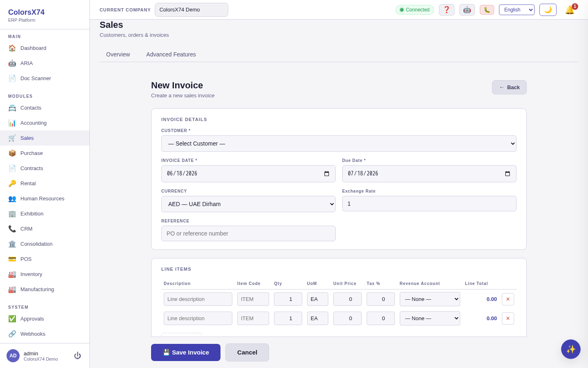Click the PO or reference number field

[248, 233]
